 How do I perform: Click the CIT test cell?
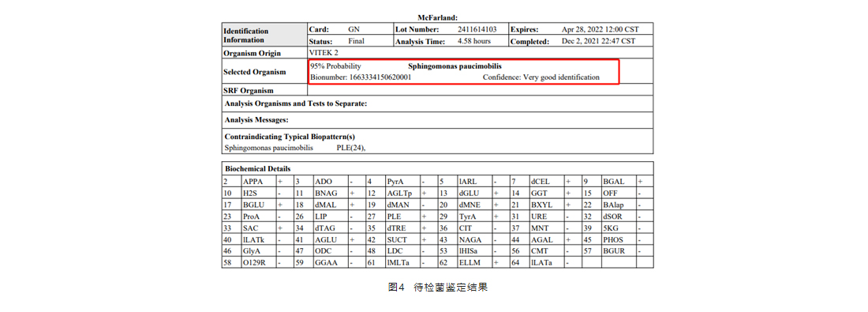tap(474, 227)
